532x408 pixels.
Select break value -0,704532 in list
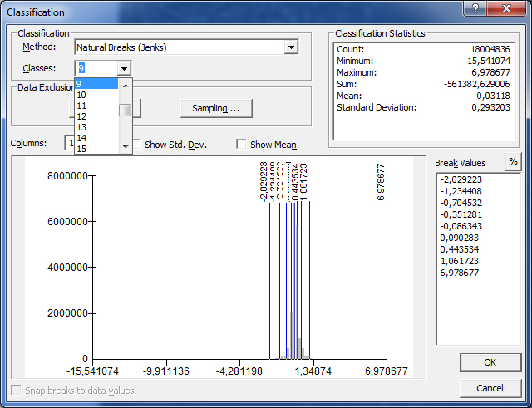point(461,203)
